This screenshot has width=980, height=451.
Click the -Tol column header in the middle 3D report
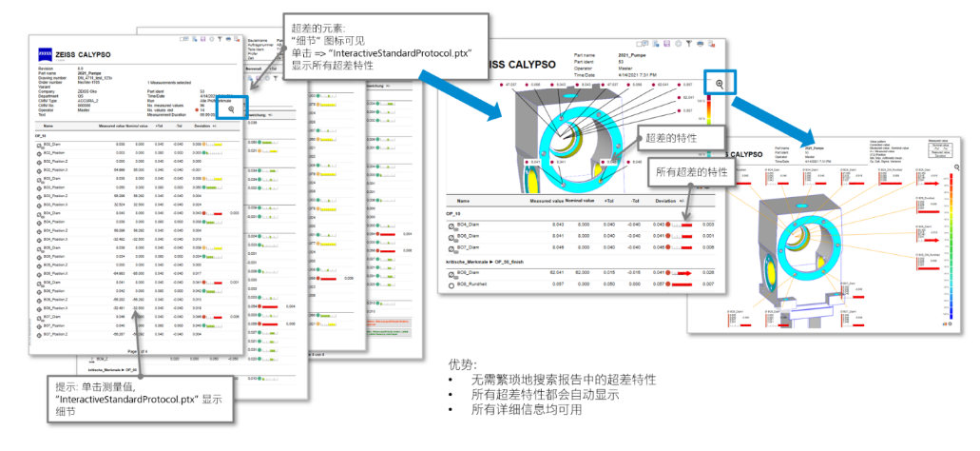coord(635,201)
